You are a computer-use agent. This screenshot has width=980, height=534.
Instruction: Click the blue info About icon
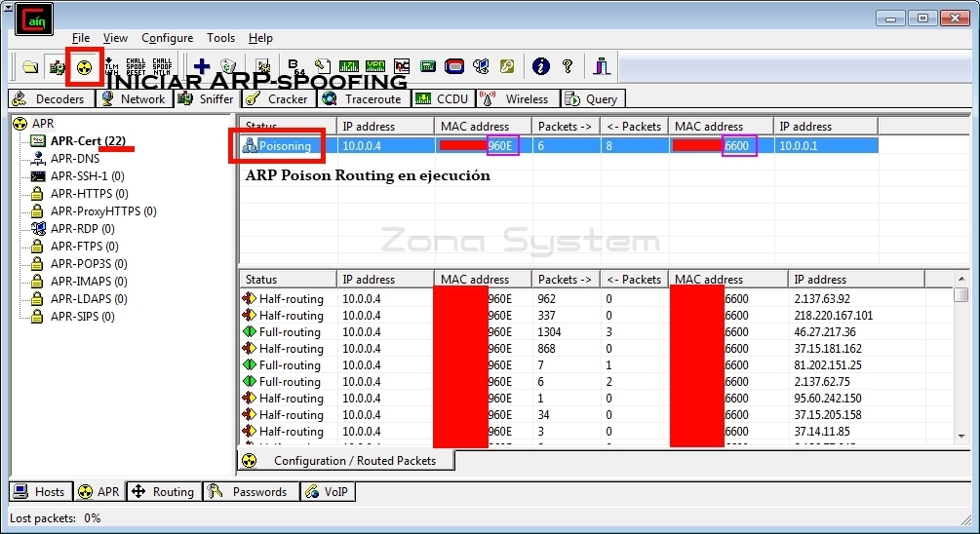(x=540, y=65)
